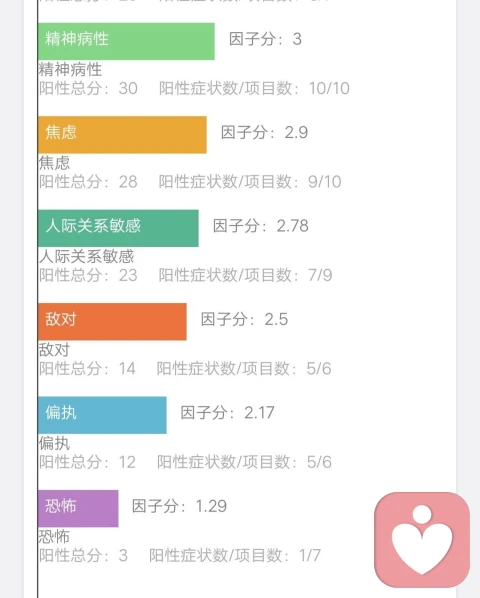The width and height of the screenshot is (480, 598).
Task: Select the green 精神病性 bar
Action: [x=126, y=41]
